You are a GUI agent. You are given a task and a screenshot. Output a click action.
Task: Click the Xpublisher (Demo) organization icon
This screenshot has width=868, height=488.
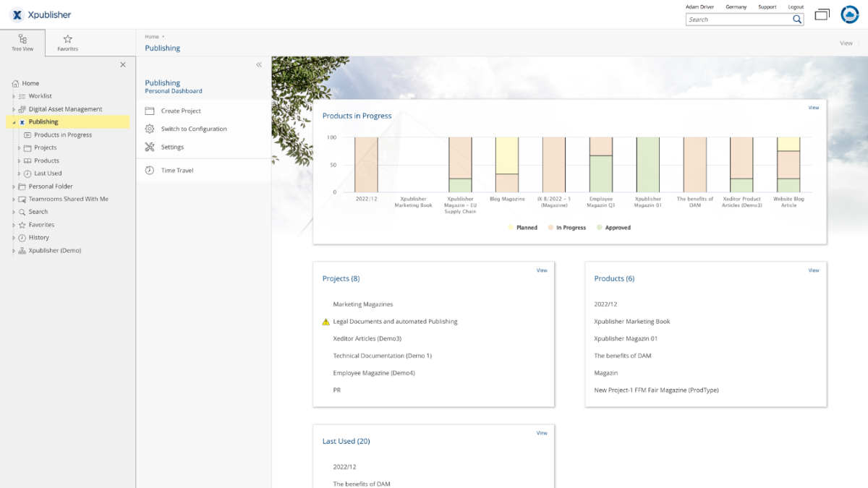point(22,251)
